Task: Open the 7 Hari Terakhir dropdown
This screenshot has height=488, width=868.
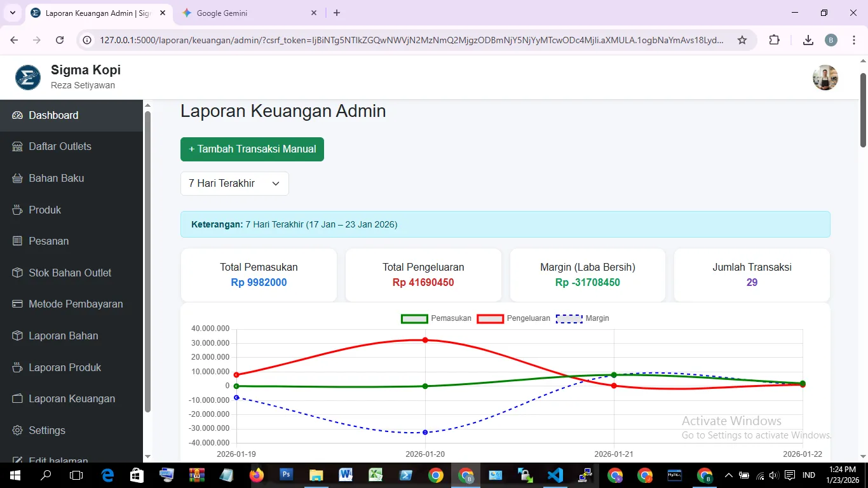Action: 234,183
